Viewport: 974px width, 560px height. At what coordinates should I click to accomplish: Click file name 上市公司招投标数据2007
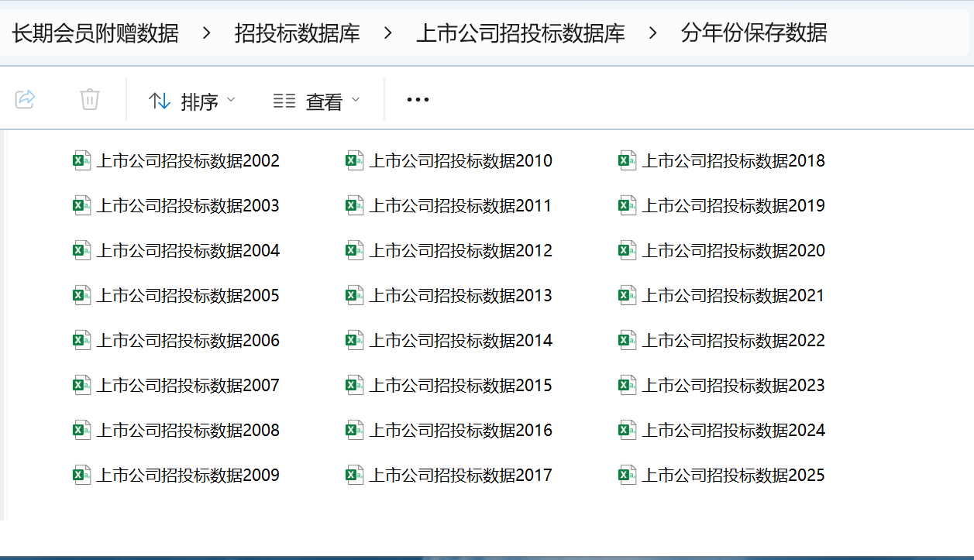(x=188, y=385)
